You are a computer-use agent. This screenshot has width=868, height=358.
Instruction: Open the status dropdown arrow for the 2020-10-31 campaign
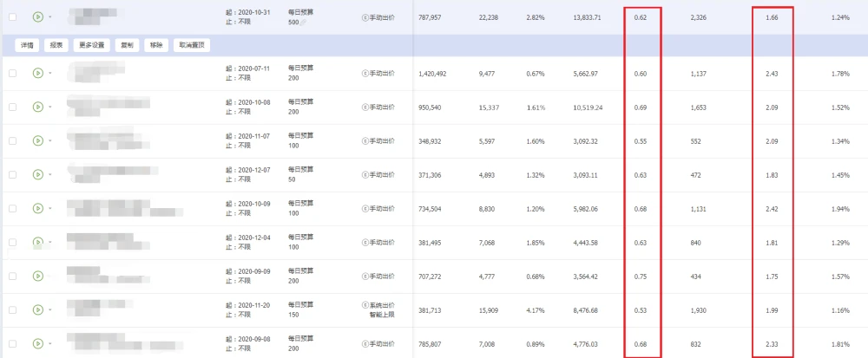[49, 17]
